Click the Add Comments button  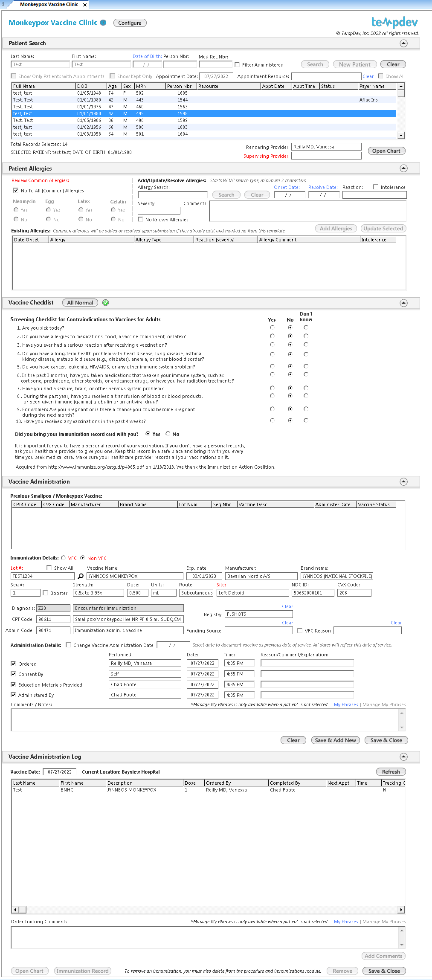383,956
